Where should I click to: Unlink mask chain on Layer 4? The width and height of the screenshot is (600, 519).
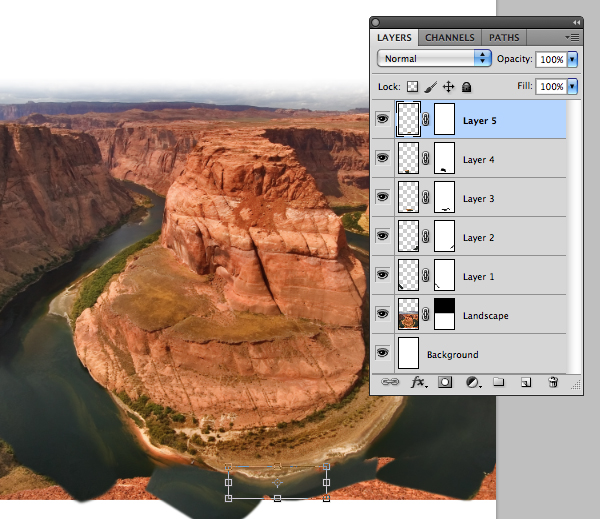click(x=426, y=158)
